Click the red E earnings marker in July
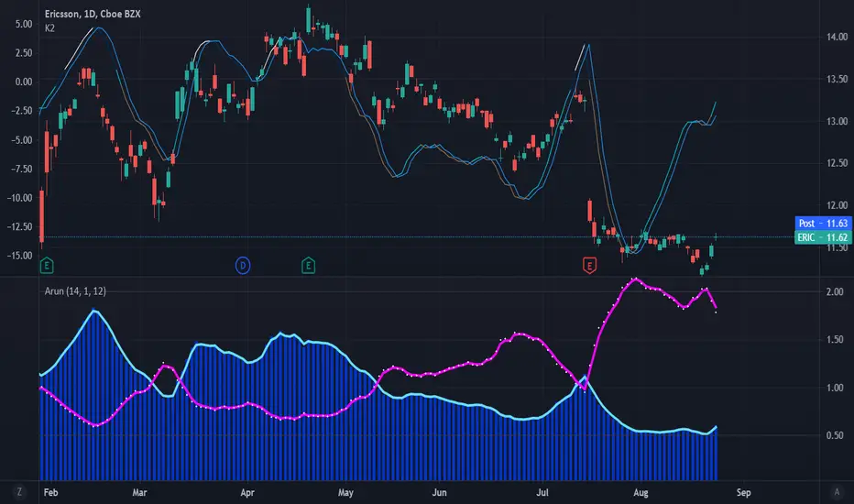 pyautogui.click(x=589, y=266)
